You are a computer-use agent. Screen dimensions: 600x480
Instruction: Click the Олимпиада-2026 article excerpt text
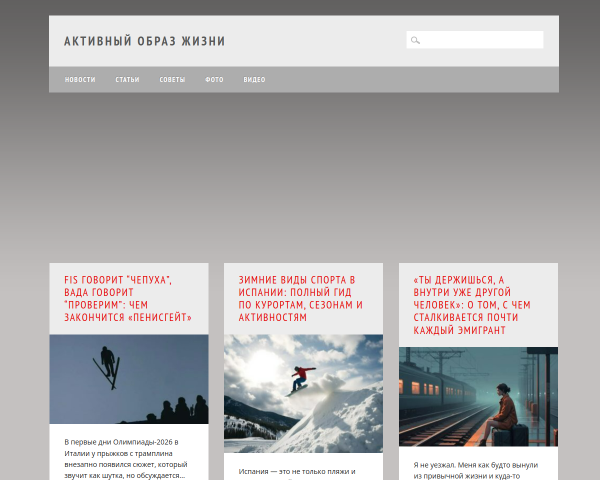pos(126,459)
